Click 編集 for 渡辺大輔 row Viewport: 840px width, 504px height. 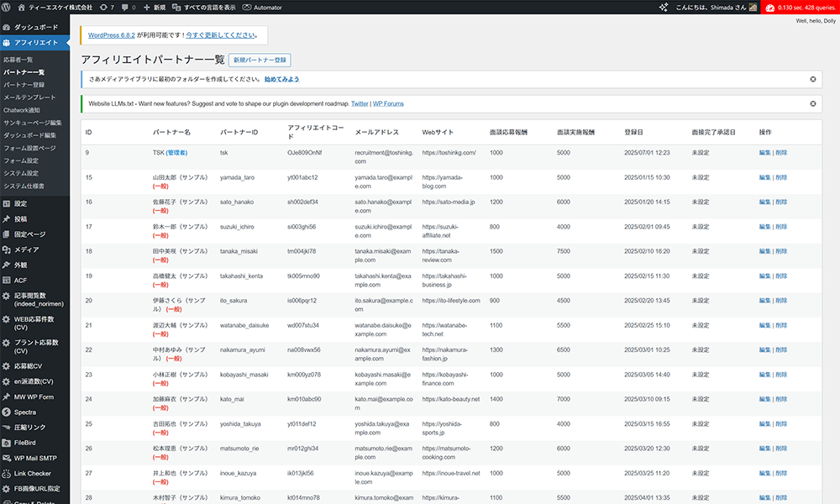pyautogui.click(x=764, y=325)
